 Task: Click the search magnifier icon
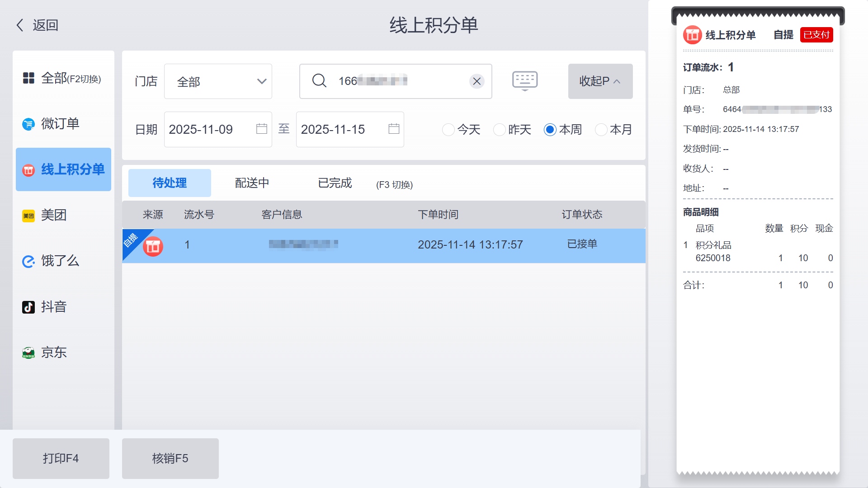(319, 81)
